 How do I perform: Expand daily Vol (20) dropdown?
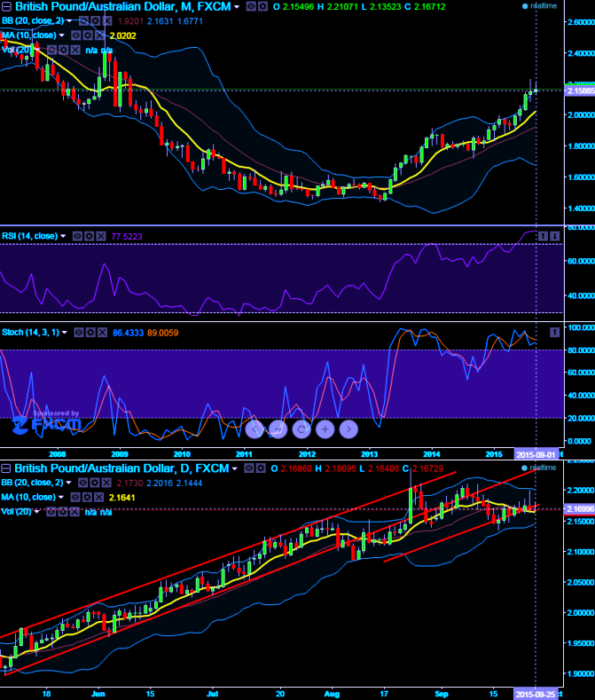(36, 512)
